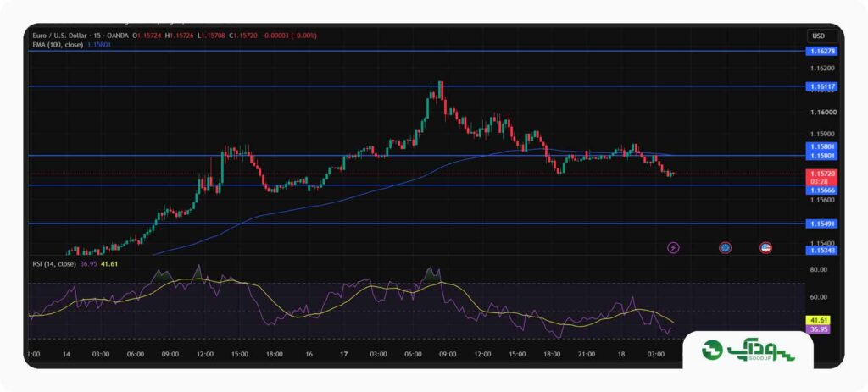
Task: Click the date label 16 on time axis
Action: (x=309, y=354)
